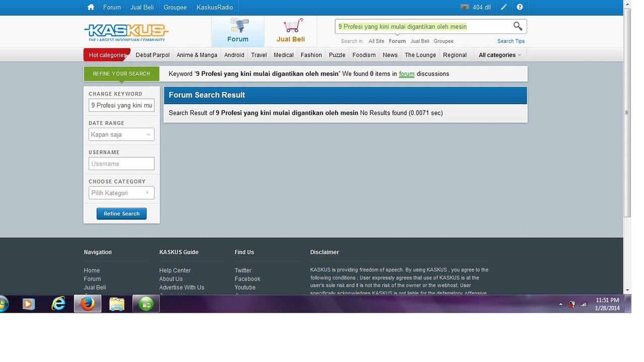This screenshot has width=644, height=362.
Task: Open the Anime & Manga category
Action: pyautogui.click(x=197, y=55)
